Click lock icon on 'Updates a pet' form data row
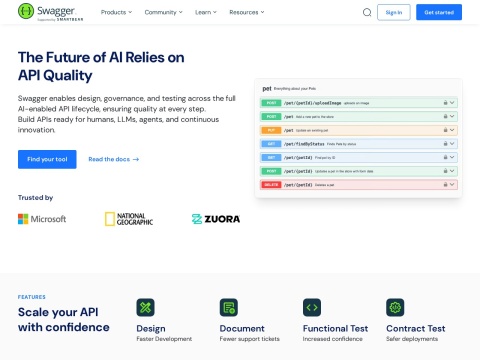This screenshot has height=360, width=480. 445,171
